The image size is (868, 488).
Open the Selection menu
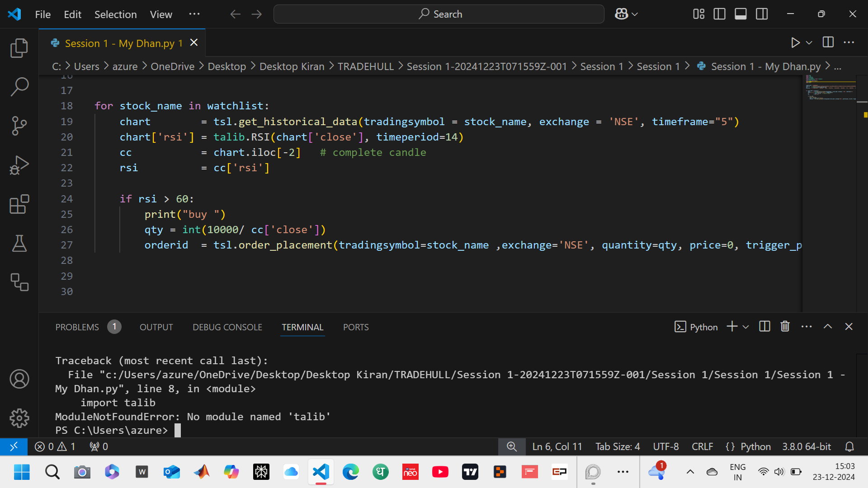click(115, 14)
